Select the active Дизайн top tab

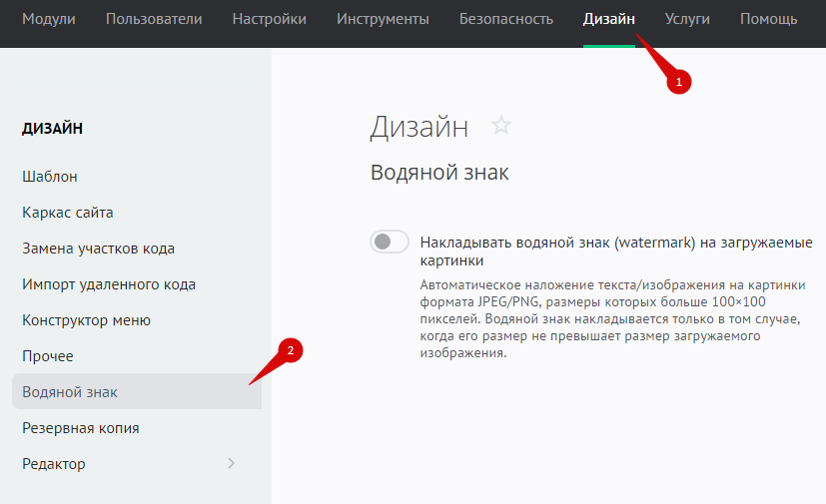tap(608, 19)
